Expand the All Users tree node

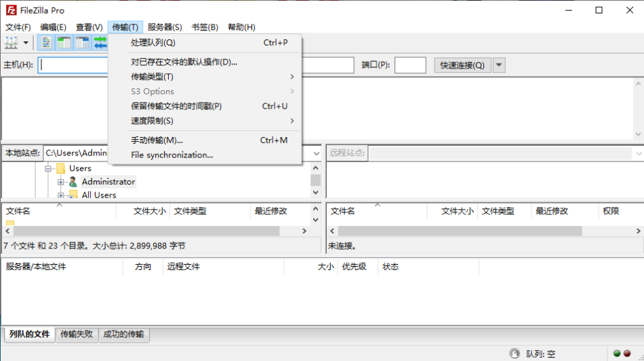pyautogui.click(x=61, y=195)
